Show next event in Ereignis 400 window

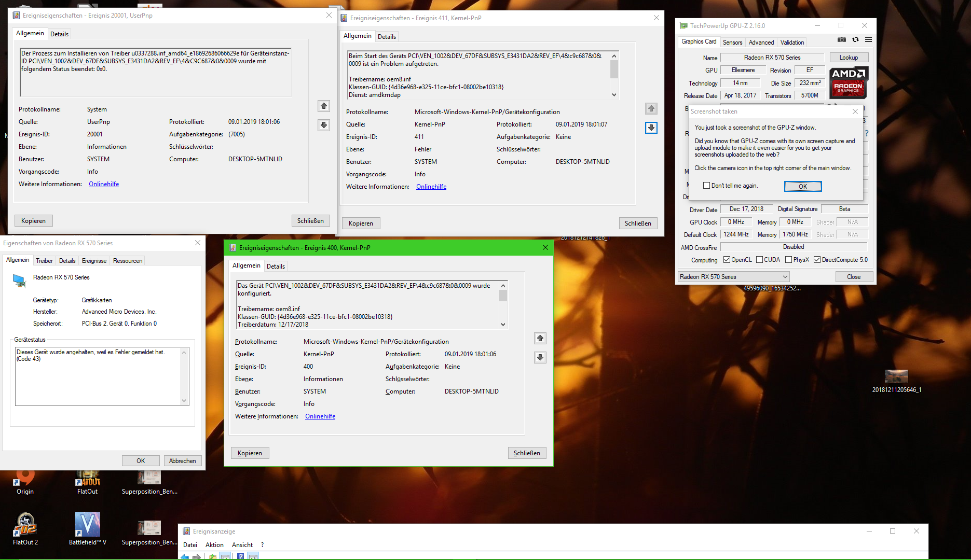540,357
